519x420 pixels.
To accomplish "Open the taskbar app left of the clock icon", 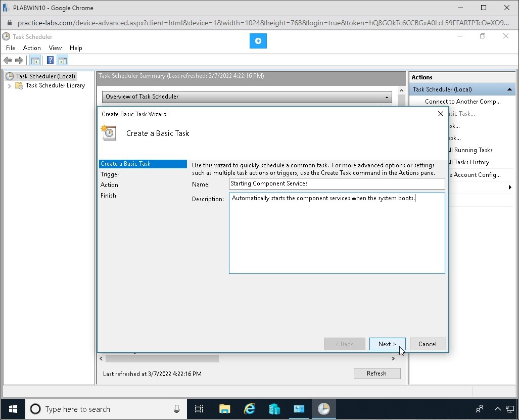I will pyautogui.click(x=299, y=409).
